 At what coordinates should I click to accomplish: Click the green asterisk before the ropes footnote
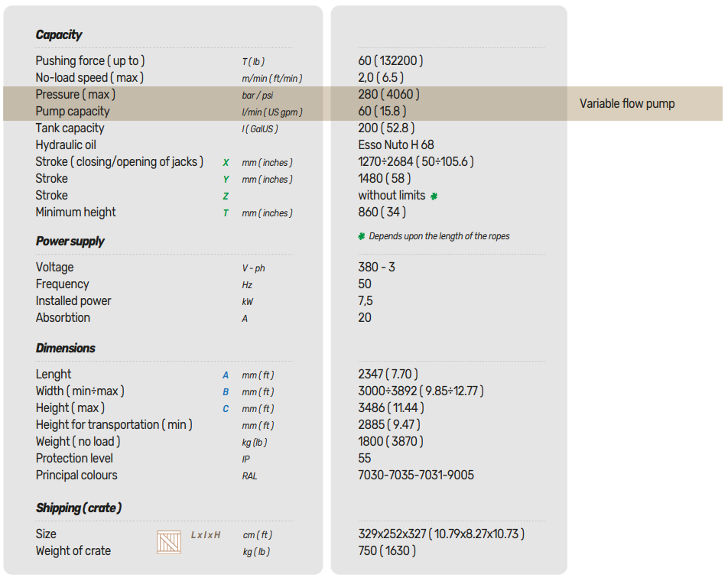pyautogui.click(x=362, y=236)
